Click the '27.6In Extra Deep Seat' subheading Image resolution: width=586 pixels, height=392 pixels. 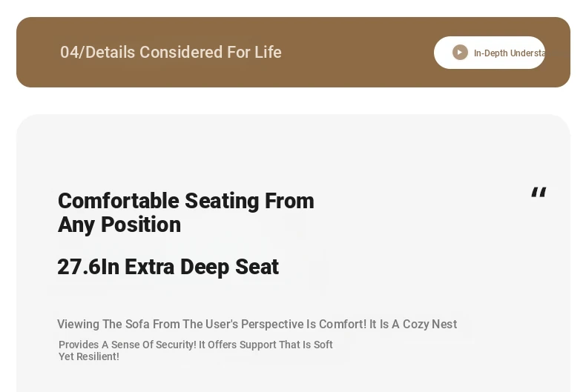point(168,267)
